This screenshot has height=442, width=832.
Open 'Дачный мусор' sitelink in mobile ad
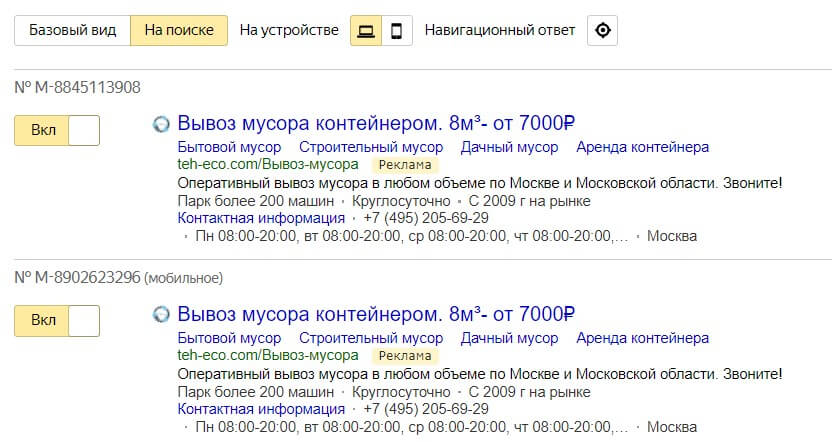tap(509, 338)
